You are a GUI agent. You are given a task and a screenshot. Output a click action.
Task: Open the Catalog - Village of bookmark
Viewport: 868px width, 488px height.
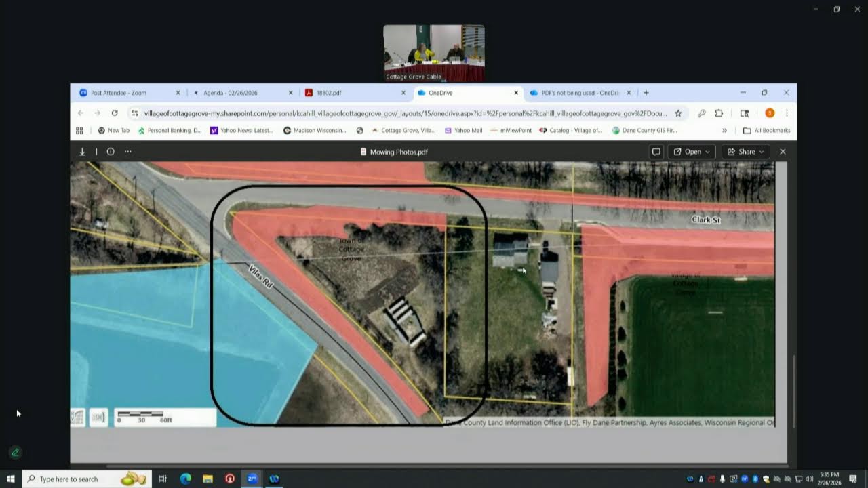570,130
